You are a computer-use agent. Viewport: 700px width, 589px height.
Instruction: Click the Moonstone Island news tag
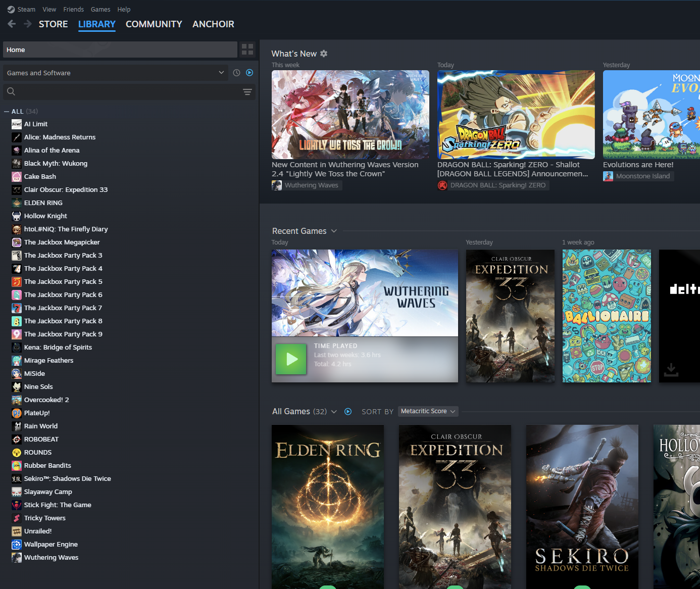[638, 176]
